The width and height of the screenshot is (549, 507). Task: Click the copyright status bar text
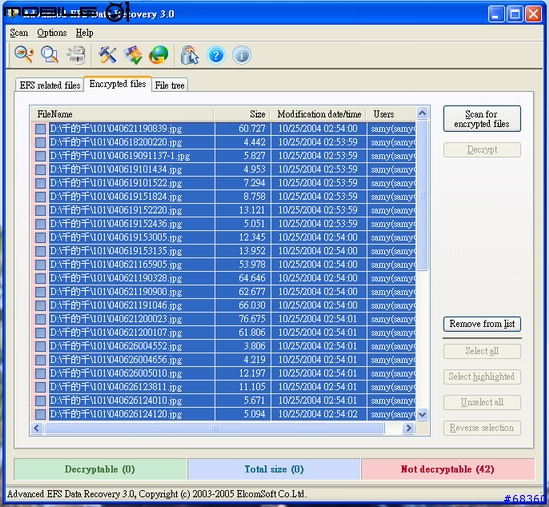click(x=157, y=494)
